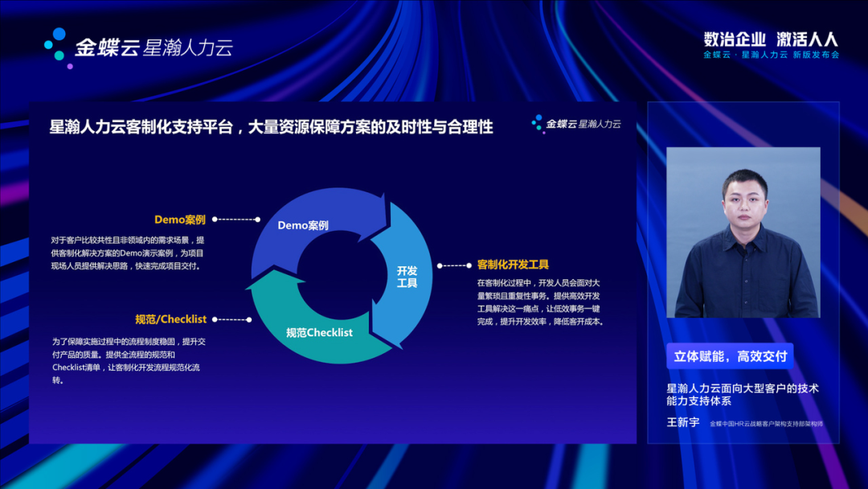Click the 金蝶云·星瀚人力云 新版发布会 subtitle

771,55
